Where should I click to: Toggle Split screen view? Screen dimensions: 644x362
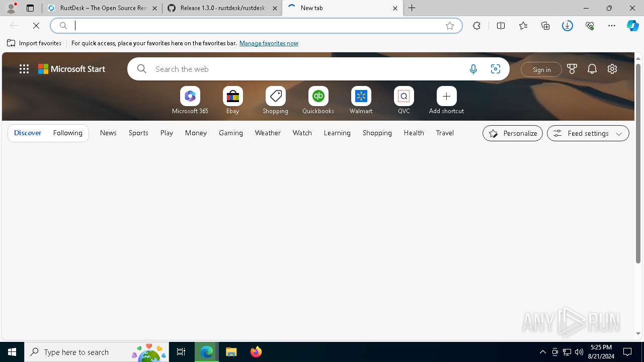pyautogui.click(x=501, y=26)
